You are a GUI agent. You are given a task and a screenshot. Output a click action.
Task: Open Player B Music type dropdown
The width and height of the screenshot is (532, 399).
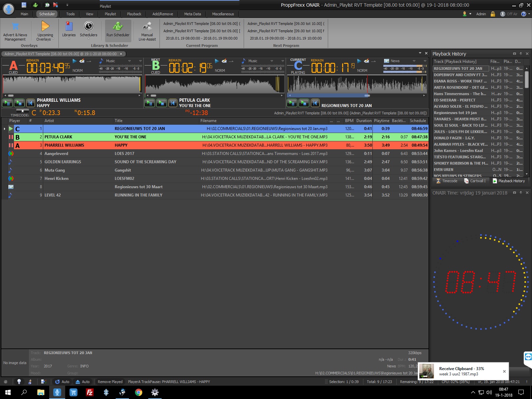pos(272,61)
